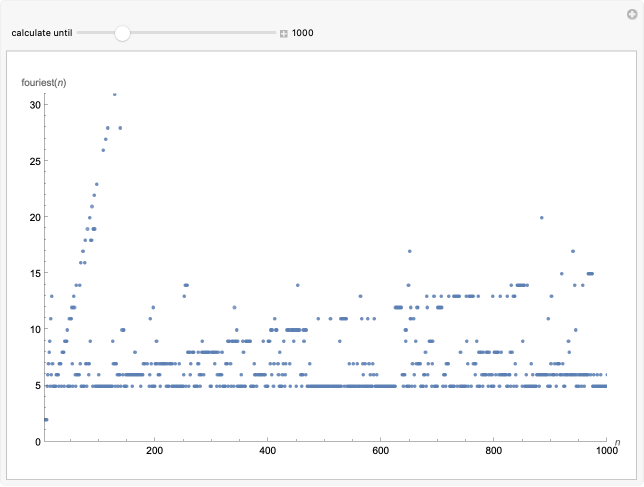Click the y-axis tick label 25
This screenshot has width=644, height=487.
(34, 161)
